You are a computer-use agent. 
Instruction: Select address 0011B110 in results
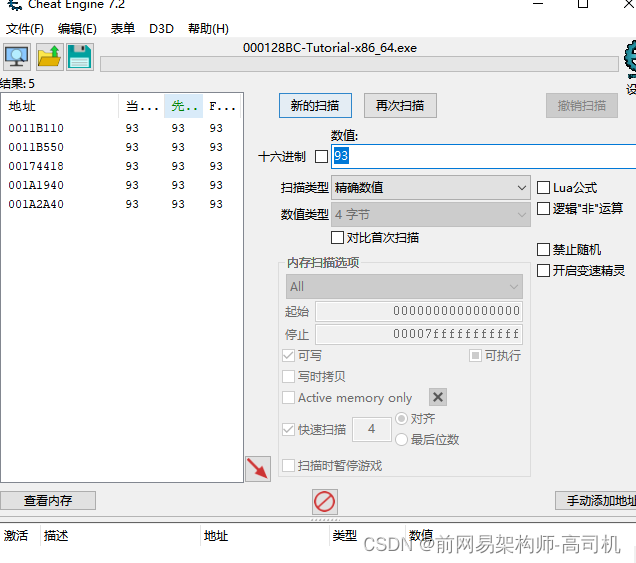[36, 129]
